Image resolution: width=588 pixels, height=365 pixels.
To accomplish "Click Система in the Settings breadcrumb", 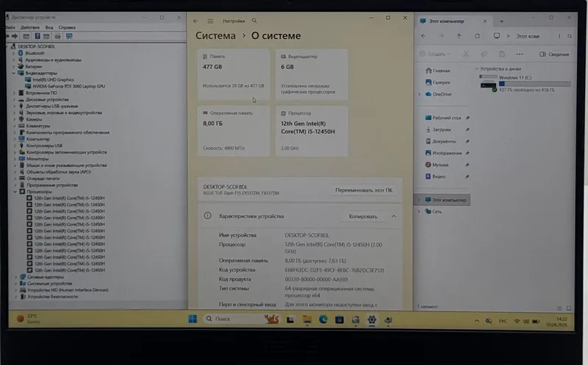I will point(215,35).
